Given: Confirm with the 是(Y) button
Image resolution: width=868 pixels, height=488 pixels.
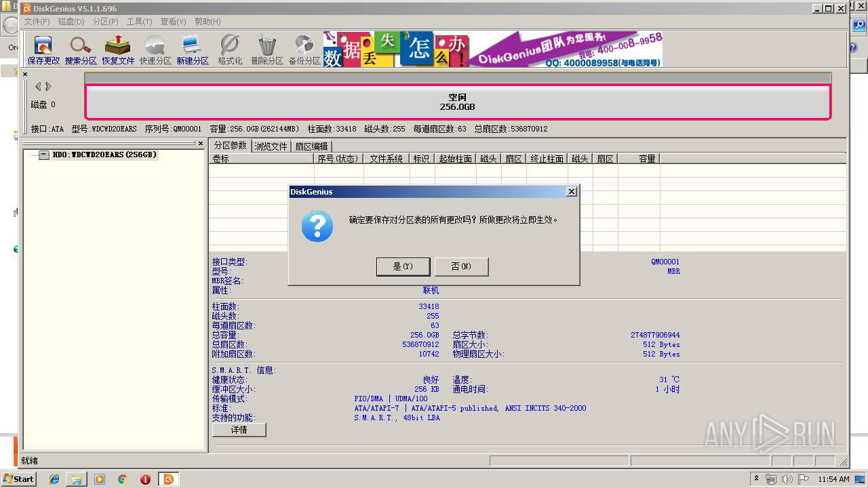Looking at the screenshot, I should pyautogui.click(x=403, y=266).
